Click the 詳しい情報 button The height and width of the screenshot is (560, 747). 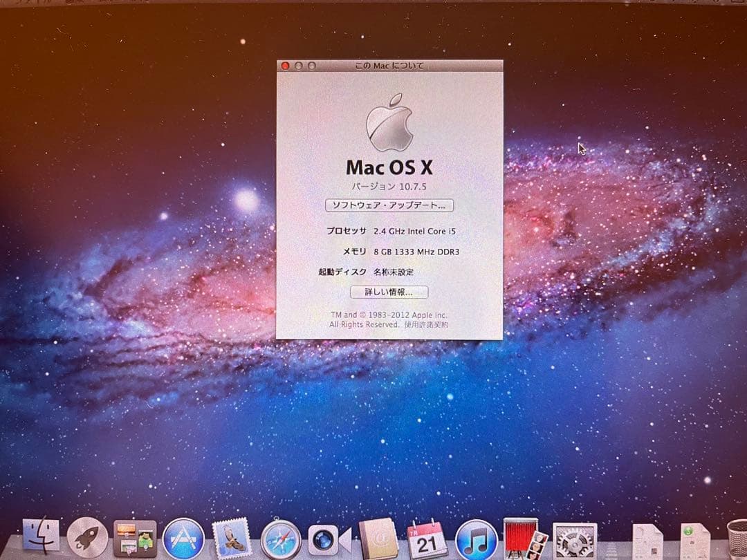(389, 292)
